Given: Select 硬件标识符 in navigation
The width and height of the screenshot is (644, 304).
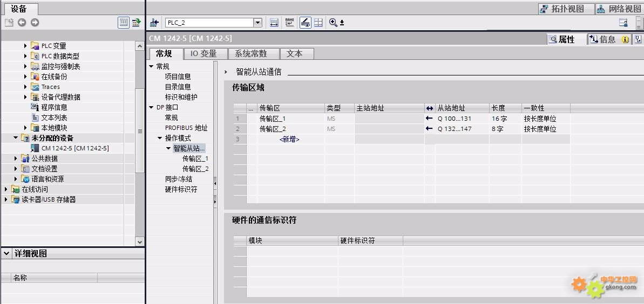Looking at the screenshot, I should (181, 190).
